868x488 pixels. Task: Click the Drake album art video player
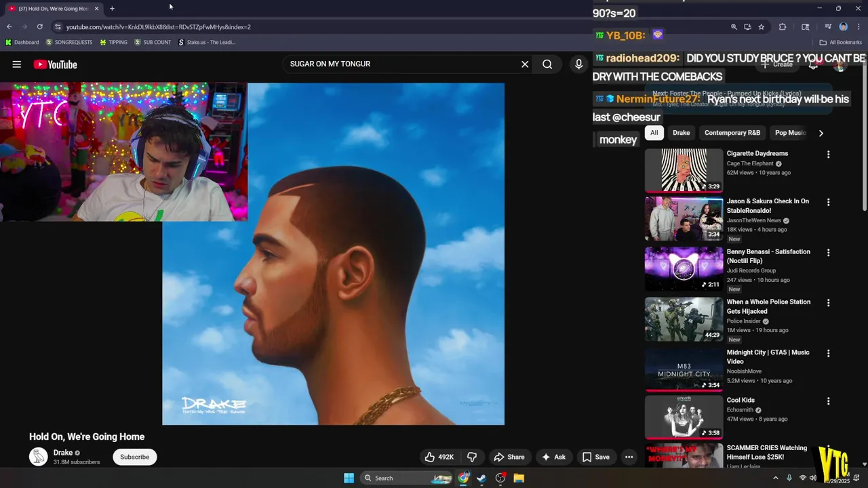[333, 254]
